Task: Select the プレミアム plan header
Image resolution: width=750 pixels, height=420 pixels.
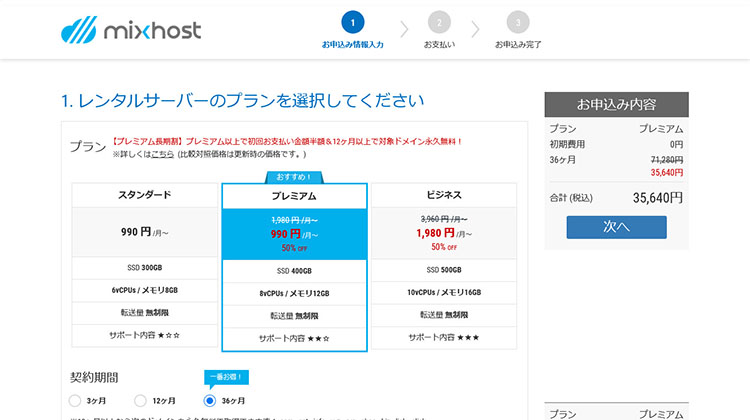Action: (294, 196)
